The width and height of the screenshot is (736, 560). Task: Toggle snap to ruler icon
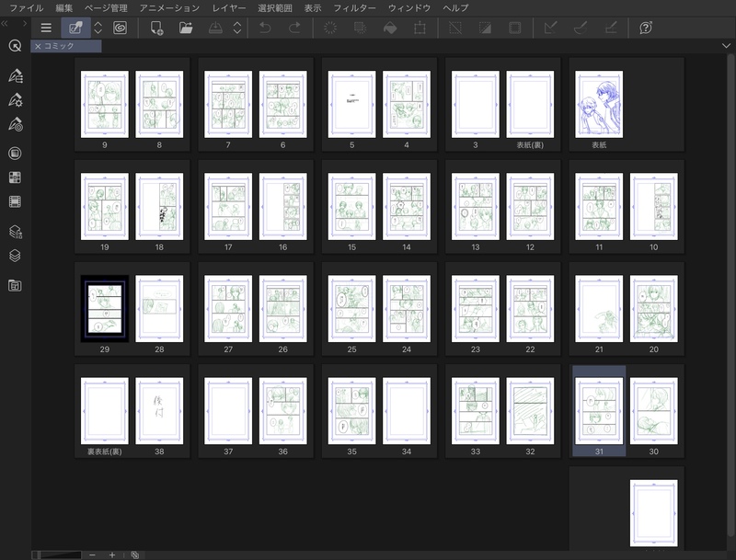point(550,29)
